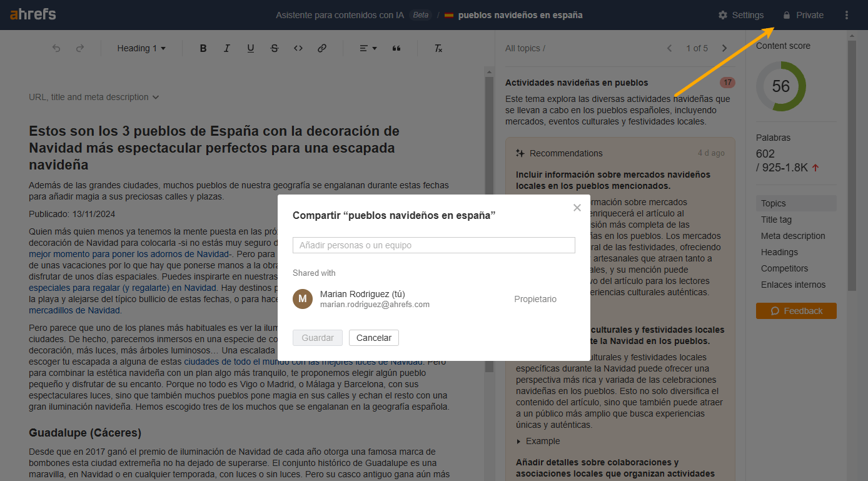Viewport: 868px width, 481px height.
Task: Insert a hyperlink with the link icon
Action: 322,48
